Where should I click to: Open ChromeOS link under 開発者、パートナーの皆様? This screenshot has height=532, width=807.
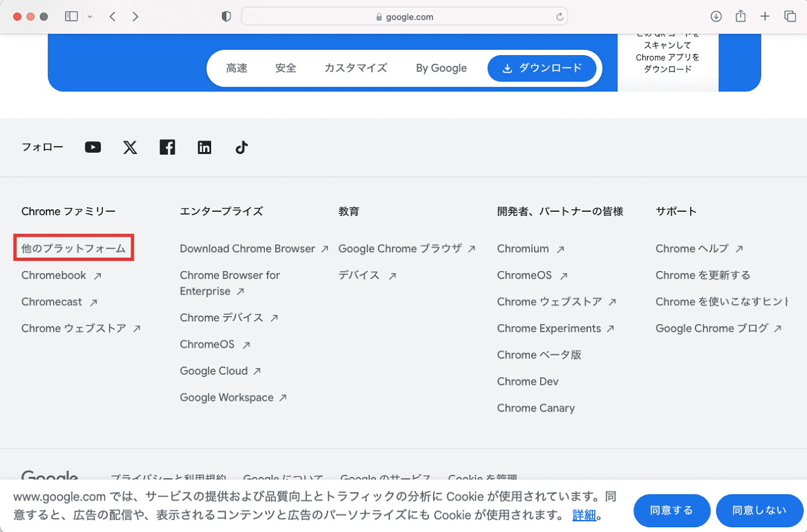tap(533, 275)
